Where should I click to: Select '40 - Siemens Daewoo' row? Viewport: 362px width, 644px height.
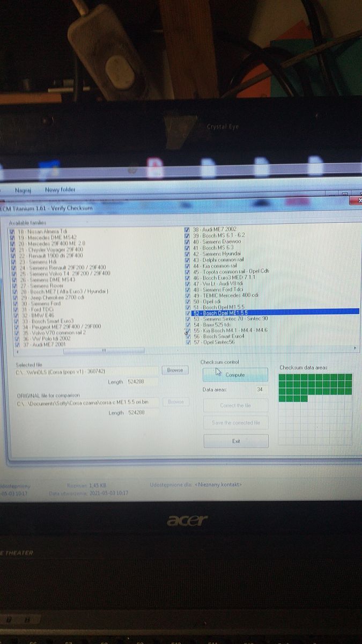pos(217,241)
